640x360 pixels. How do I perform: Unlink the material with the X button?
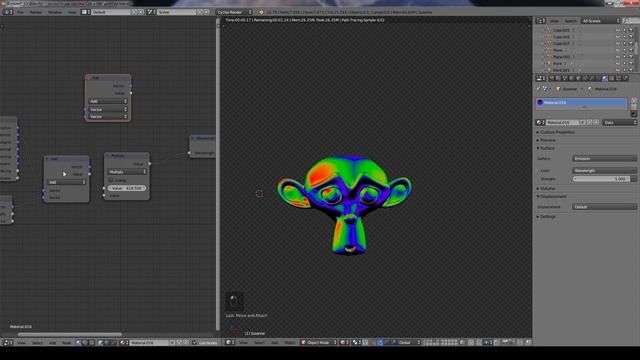596,122
